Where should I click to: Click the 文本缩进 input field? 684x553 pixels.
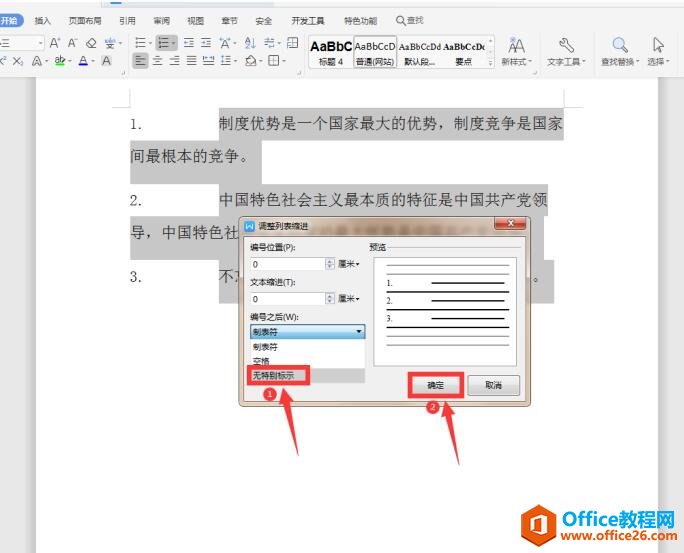pos(287,298)
